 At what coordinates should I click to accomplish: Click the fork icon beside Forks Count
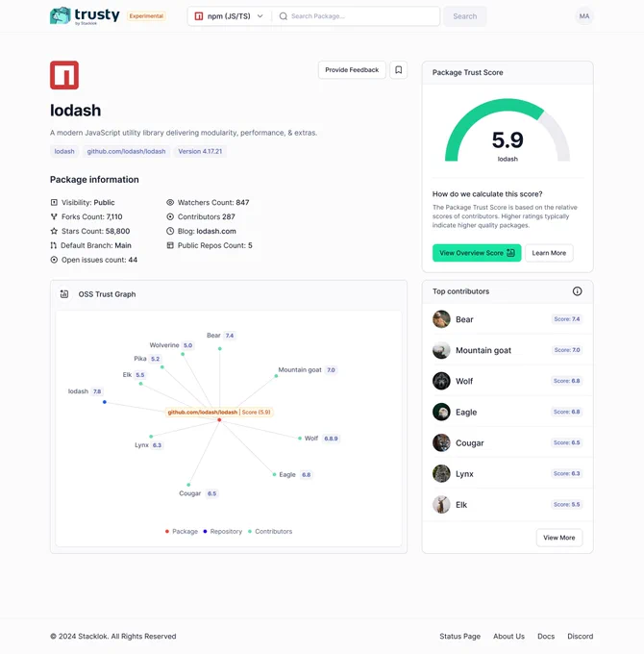pyautogui.click(x=54, y=216)
